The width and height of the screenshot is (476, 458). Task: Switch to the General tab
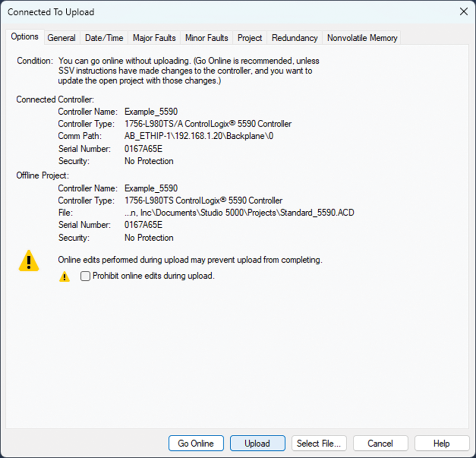click(62, 38)
